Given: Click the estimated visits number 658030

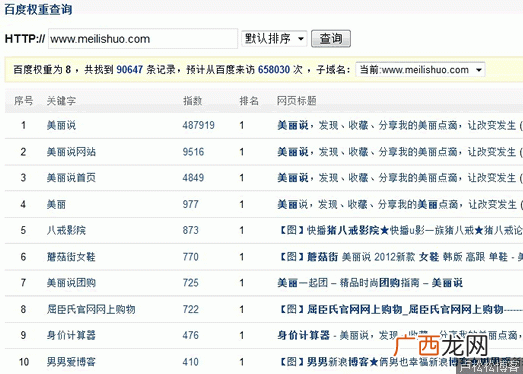Looking at the screenshot, I should coord(274,69).
